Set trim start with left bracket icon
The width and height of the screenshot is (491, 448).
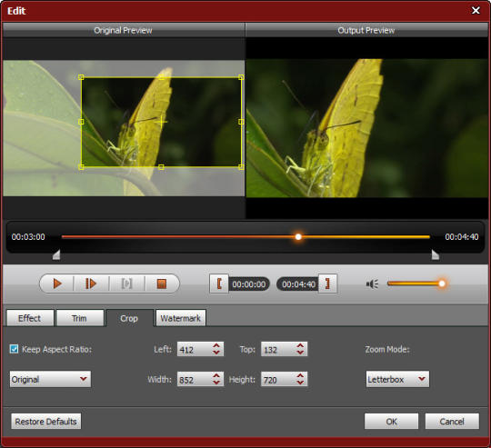219,284
